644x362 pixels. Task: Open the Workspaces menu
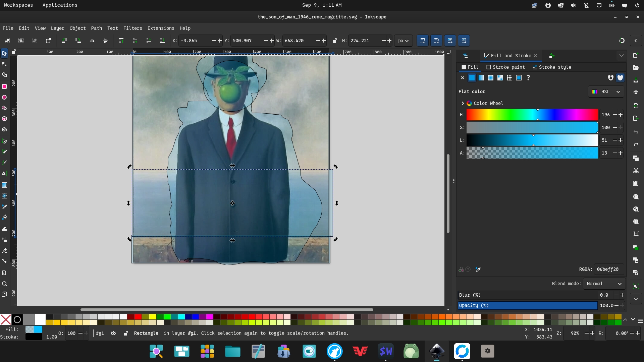[18, 5]
